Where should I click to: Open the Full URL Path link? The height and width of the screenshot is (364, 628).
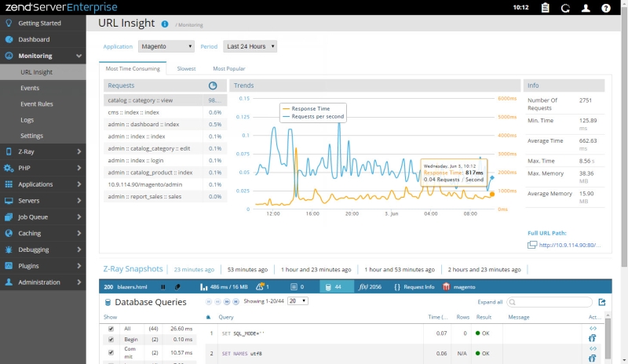(569, 246)
